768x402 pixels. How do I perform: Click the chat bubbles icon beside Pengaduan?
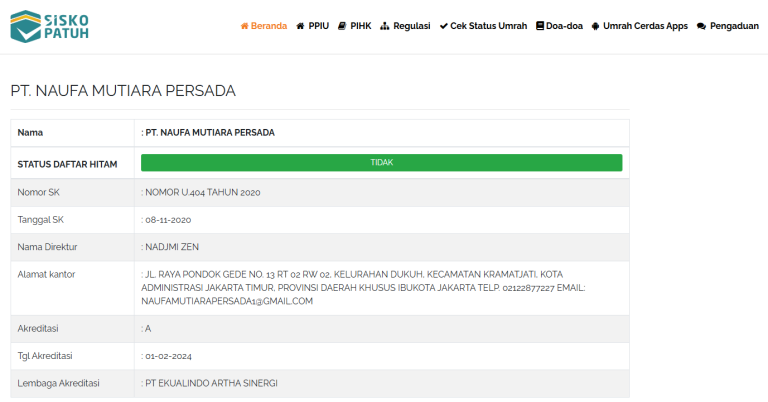pyautogui.click(x=701, y=26)
